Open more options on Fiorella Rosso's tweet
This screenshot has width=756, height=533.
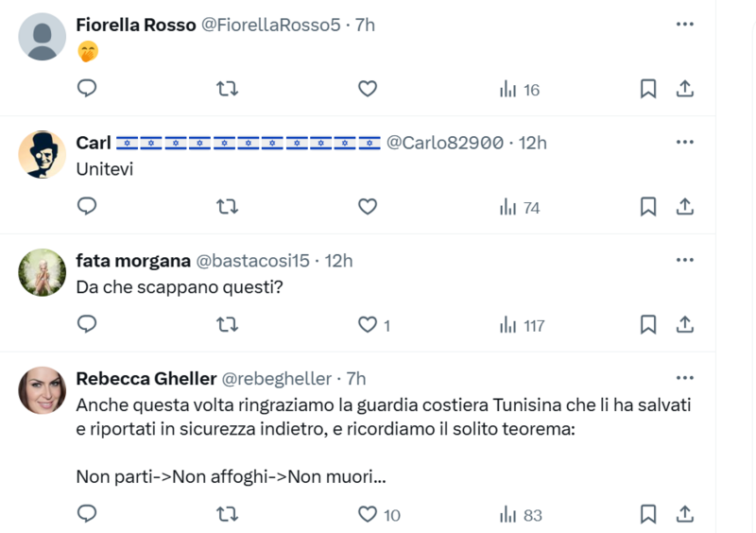click(x=685, y=25)
